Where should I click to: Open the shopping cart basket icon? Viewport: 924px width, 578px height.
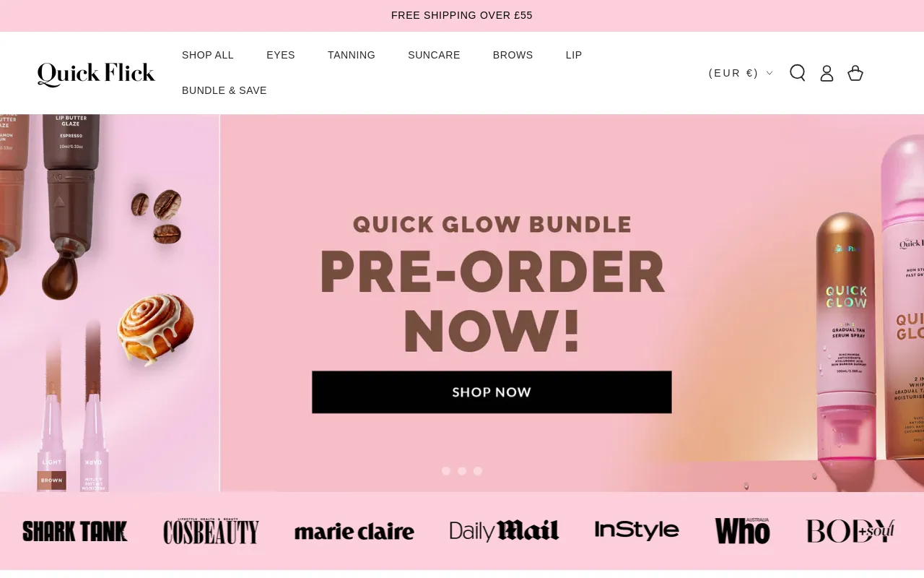pos(855,73)
